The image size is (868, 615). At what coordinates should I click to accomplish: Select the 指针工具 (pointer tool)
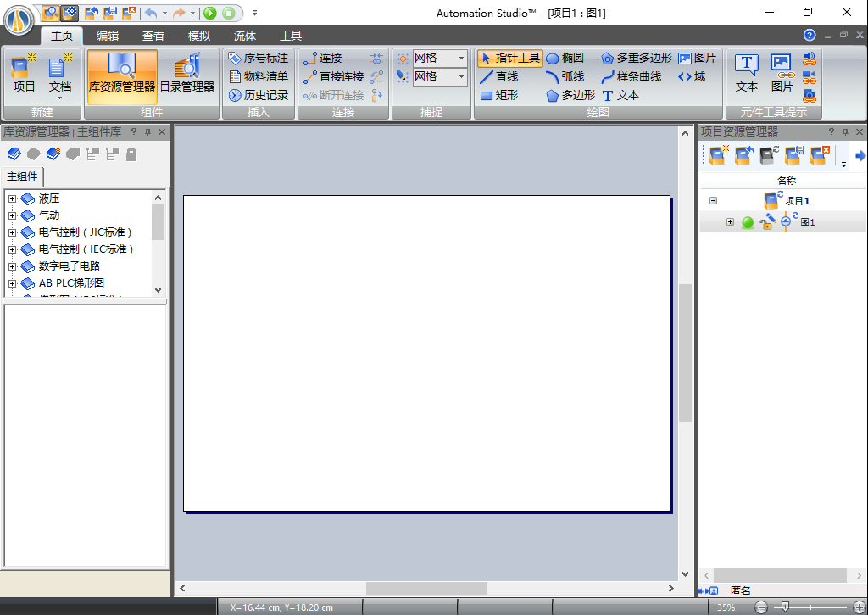click(509, 58)
